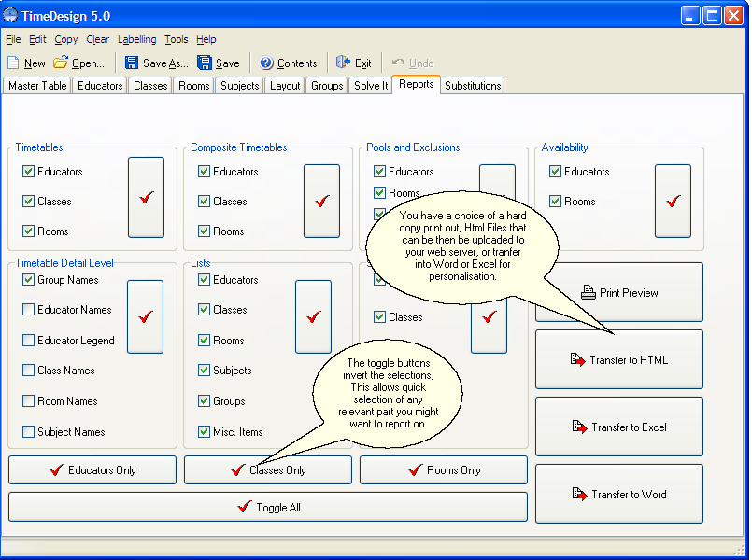This screenshot has width=752, height=560.
Task: Select Classes Only
Action: [x=268, y=470]
